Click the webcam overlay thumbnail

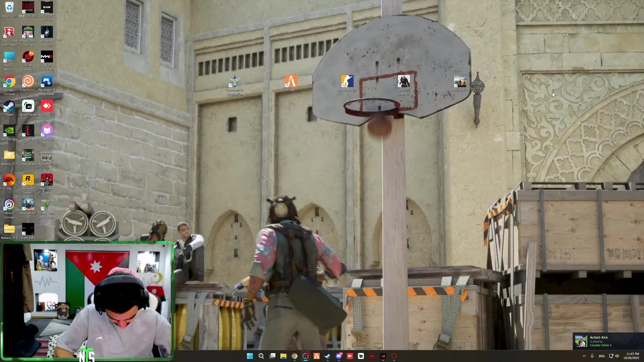tap(87, 301)
